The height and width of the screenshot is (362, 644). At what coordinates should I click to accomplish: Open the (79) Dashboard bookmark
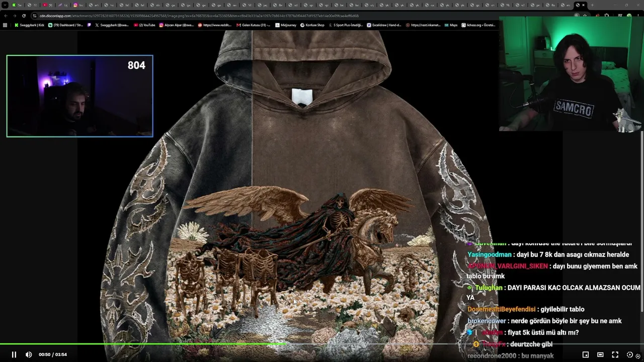(65, 25)
